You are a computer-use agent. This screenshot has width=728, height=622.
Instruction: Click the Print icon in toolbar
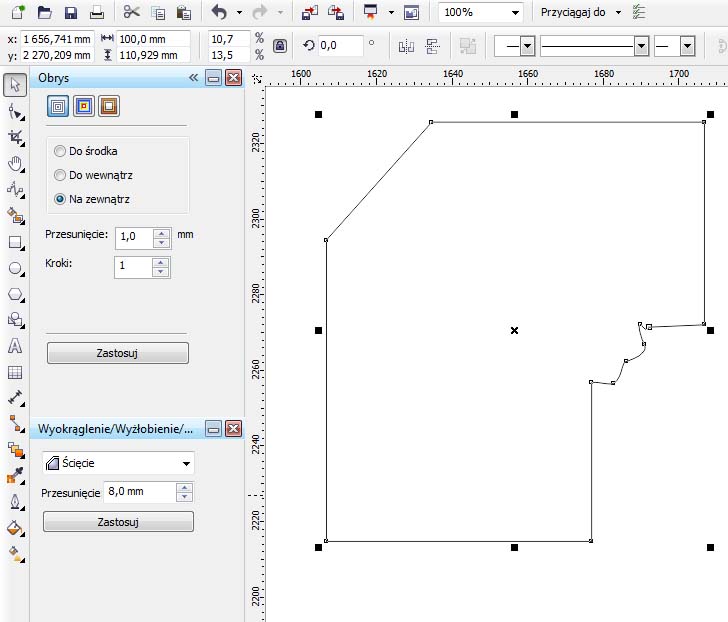click(x=97, y=13)
